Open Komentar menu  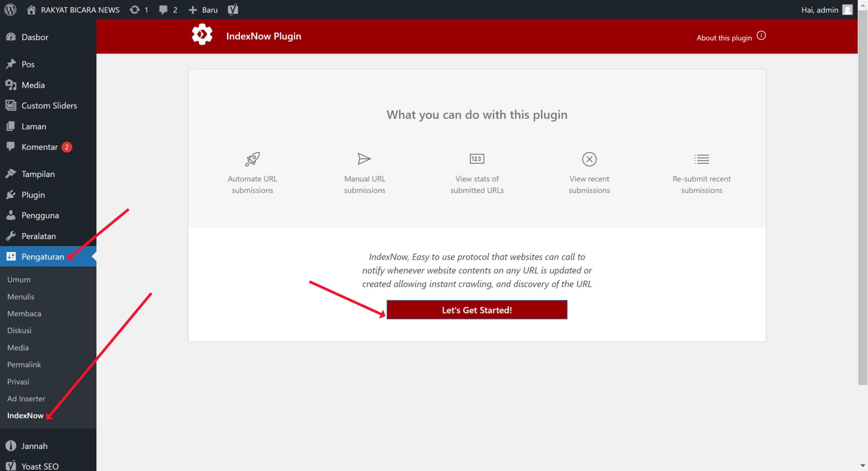48,147
